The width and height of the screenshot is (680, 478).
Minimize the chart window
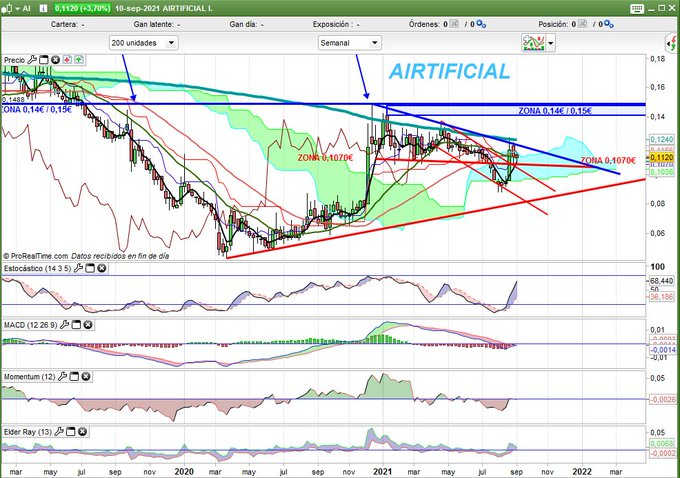coord(653,8)
